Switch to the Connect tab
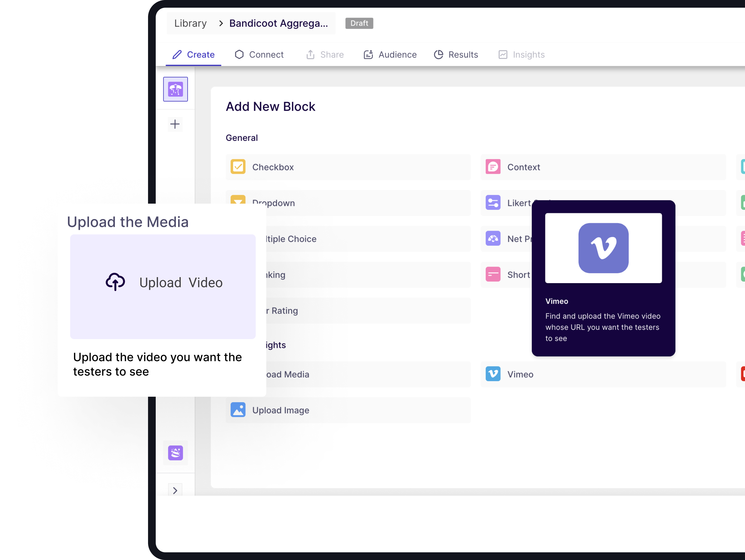 click(x=259, y=55)
